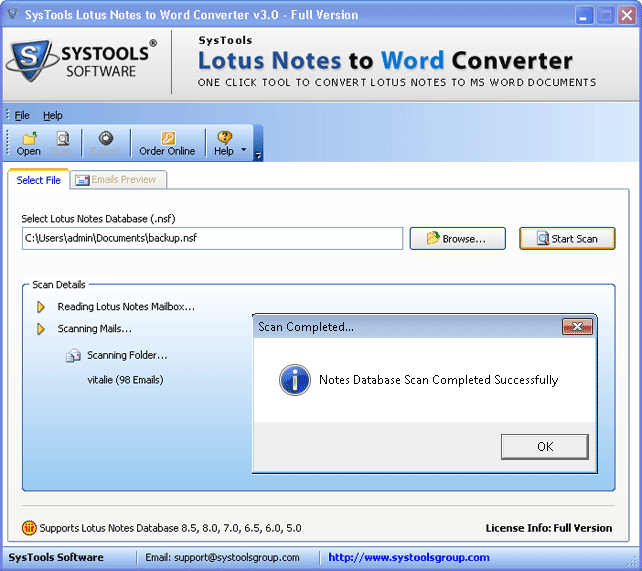This screenshot has height=571, width=642.
Task: Minimize the converter window
Action: tap(584, 16)
